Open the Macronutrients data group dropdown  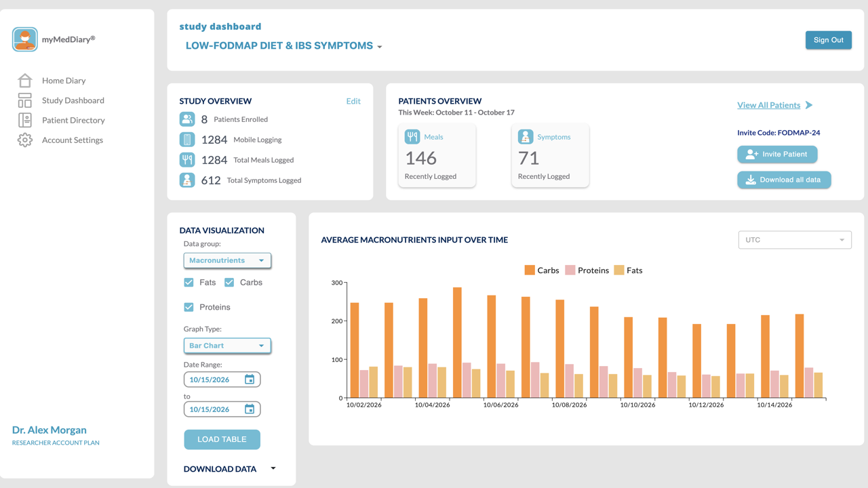(227, 260)
